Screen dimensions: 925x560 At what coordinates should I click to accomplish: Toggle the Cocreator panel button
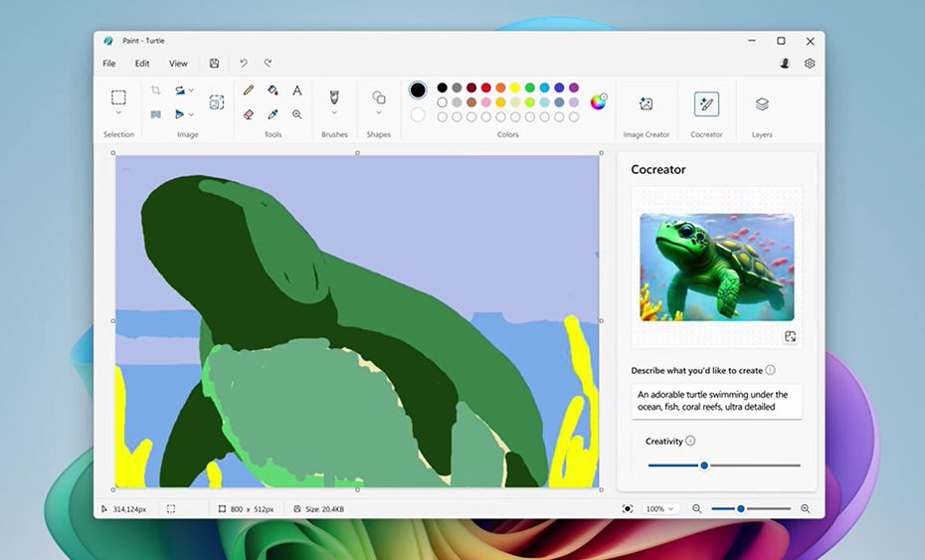click(706, 104)
